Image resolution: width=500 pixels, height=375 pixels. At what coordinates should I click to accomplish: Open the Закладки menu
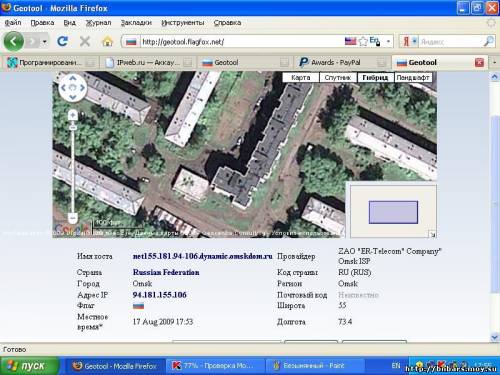point(136,23)
